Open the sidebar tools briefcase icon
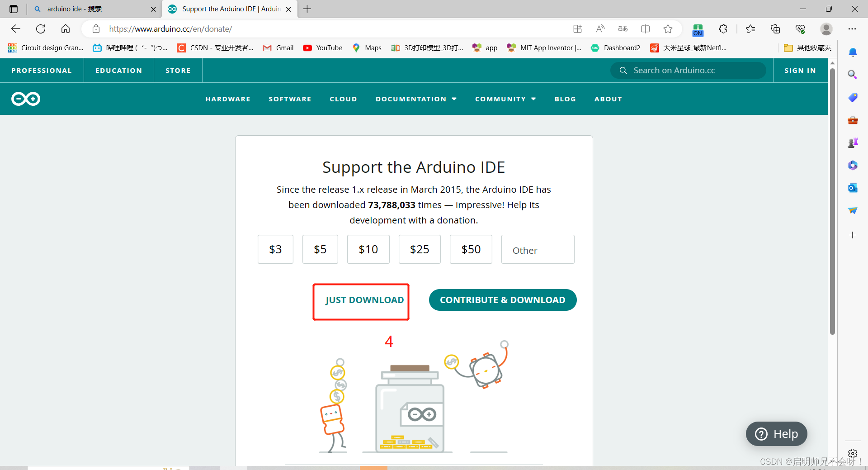This screenshot has width=868, height=470. 853,120
